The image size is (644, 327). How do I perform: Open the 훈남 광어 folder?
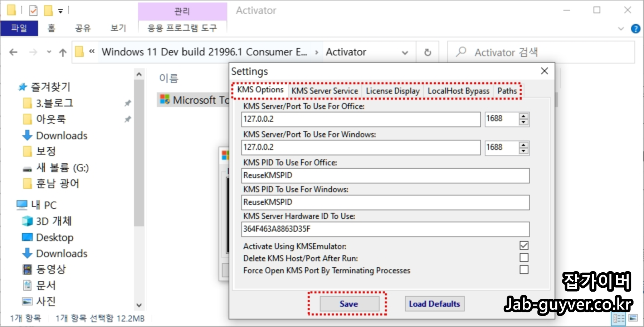[x=57, y=184]
